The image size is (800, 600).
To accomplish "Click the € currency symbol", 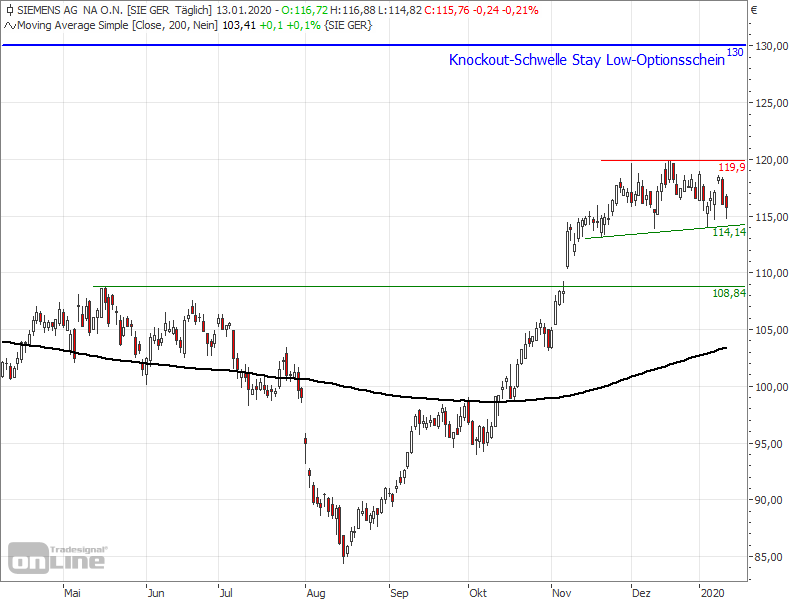I will tap(754, 10).
